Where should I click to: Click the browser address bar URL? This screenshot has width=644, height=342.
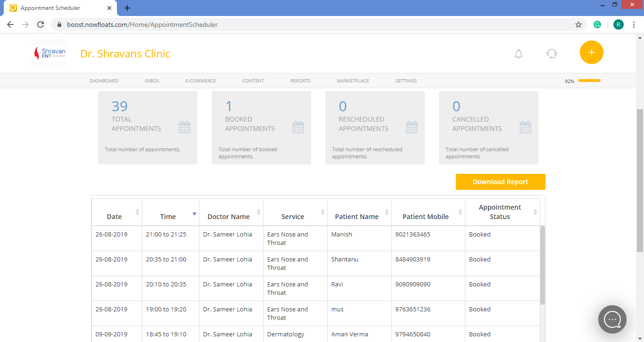(x=142, y=24)
